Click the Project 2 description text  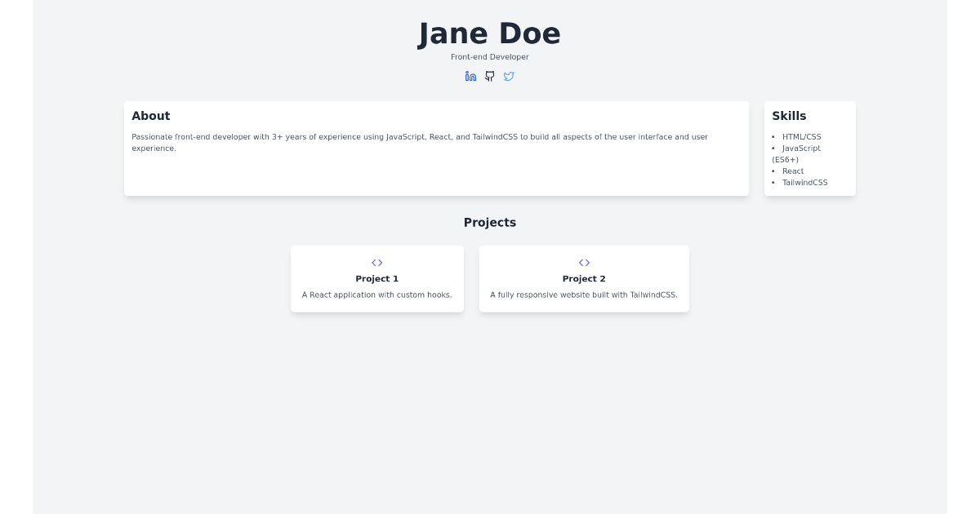[x=584, y=295]
